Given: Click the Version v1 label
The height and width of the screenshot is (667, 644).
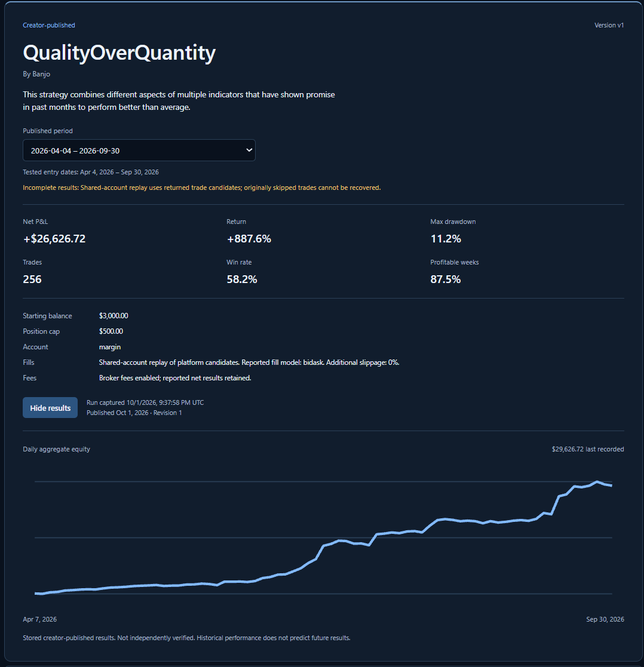Looking at the screenshot, I should pyautogui.click(x=609, y=25).
